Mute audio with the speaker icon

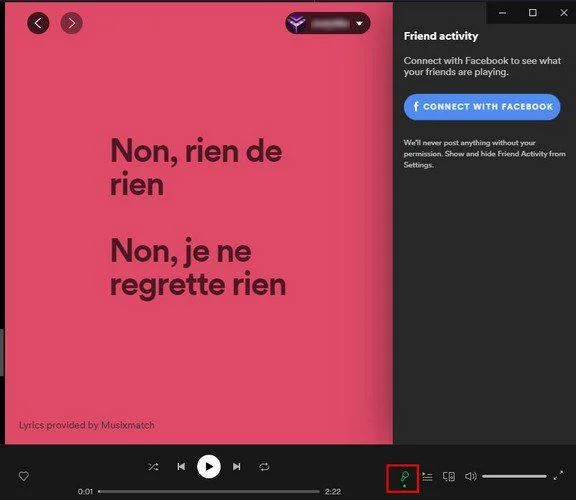tap(471, 476)
